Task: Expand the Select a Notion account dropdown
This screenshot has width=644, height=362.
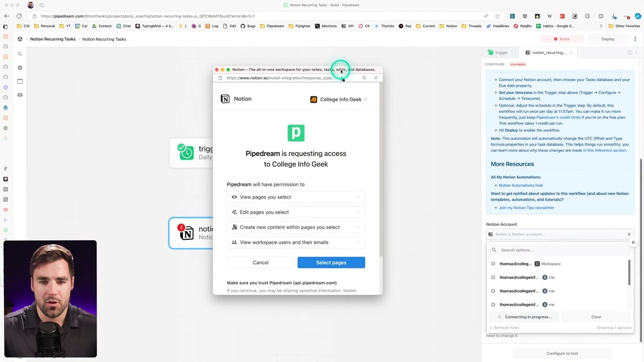Action: pyautogui.click(x=559, y=234)
